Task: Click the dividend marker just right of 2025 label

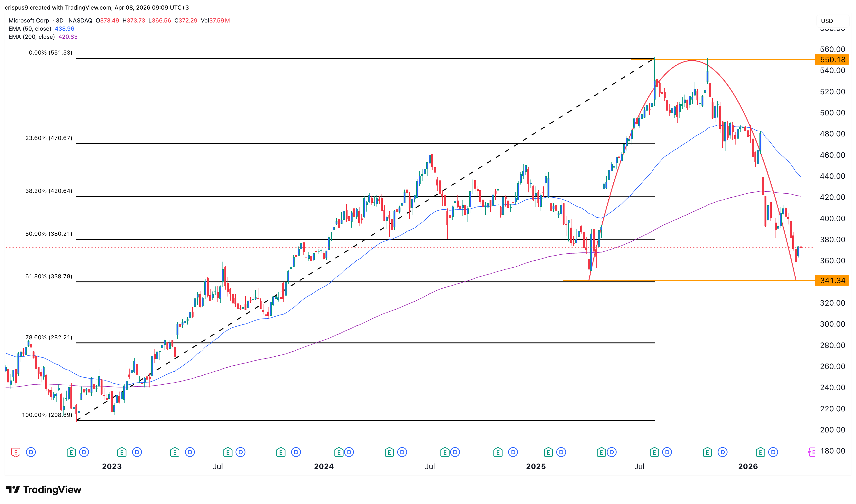Action: 561,452
